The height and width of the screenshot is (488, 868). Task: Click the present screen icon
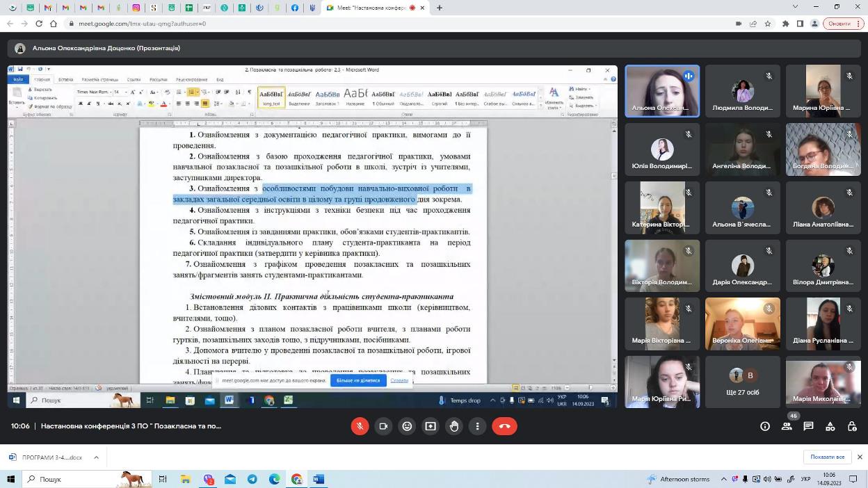[x=431, y=426]
